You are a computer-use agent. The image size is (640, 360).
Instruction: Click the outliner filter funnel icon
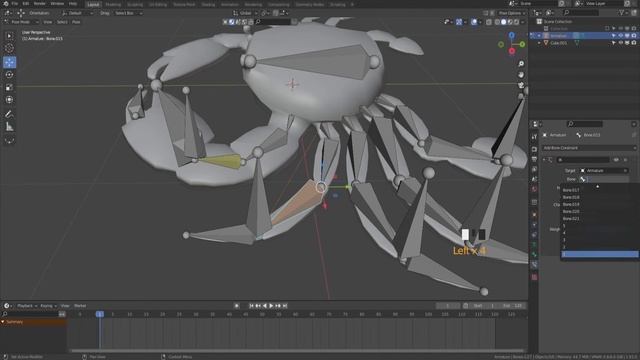point(622,13)
